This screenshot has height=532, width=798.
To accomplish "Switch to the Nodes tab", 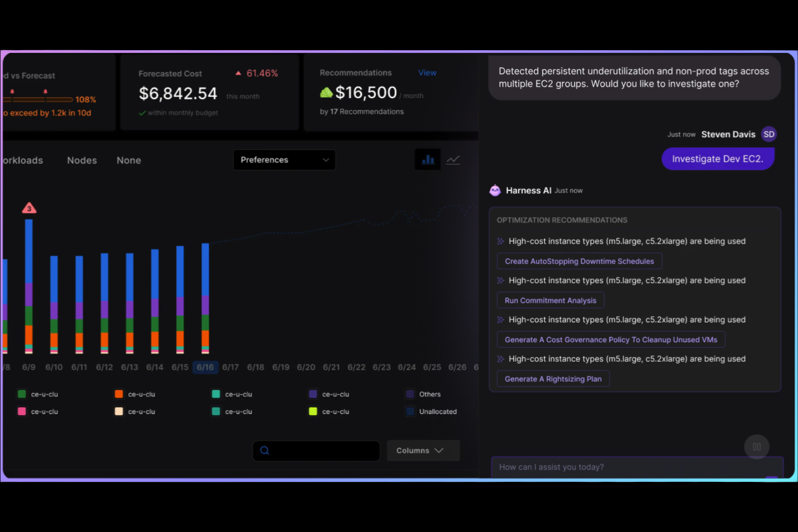I will [82, 160].
